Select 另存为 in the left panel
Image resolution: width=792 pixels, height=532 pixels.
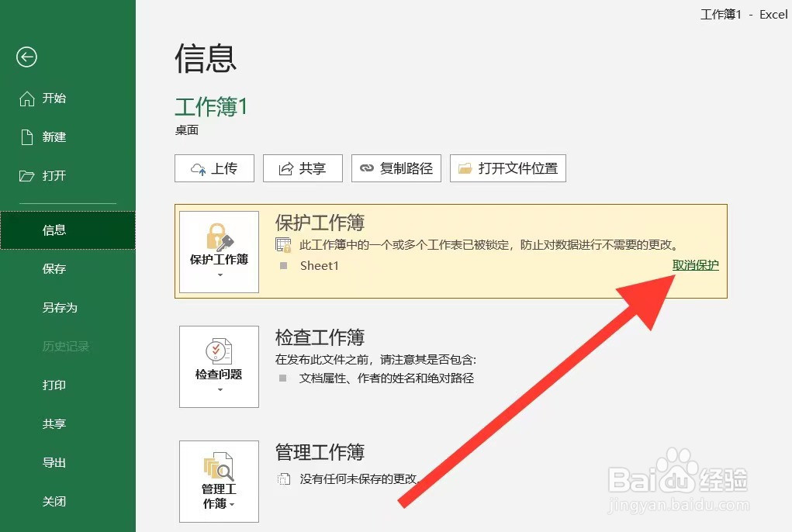(x=54, y=307)
